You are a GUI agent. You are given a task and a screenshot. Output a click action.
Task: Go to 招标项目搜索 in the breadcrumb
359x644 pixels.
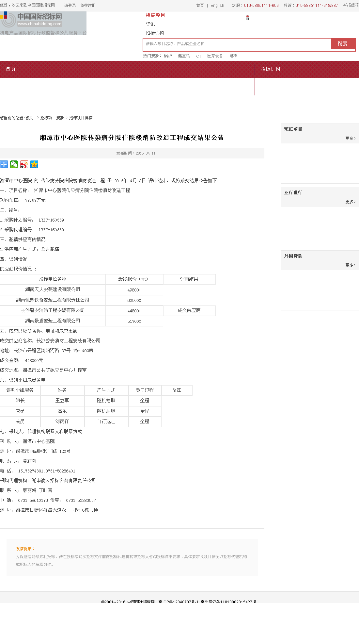(52, 118)
